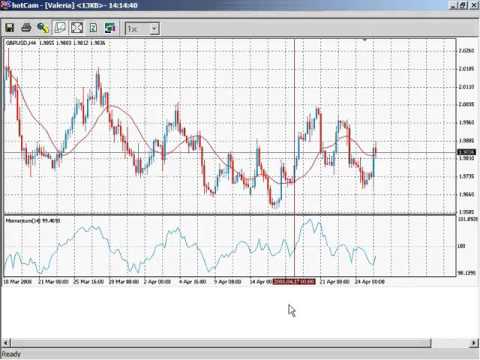Toggle the page-with-curl toolbar icon
Viewport: 480px width, 360px height.
[x=60, y=28]
